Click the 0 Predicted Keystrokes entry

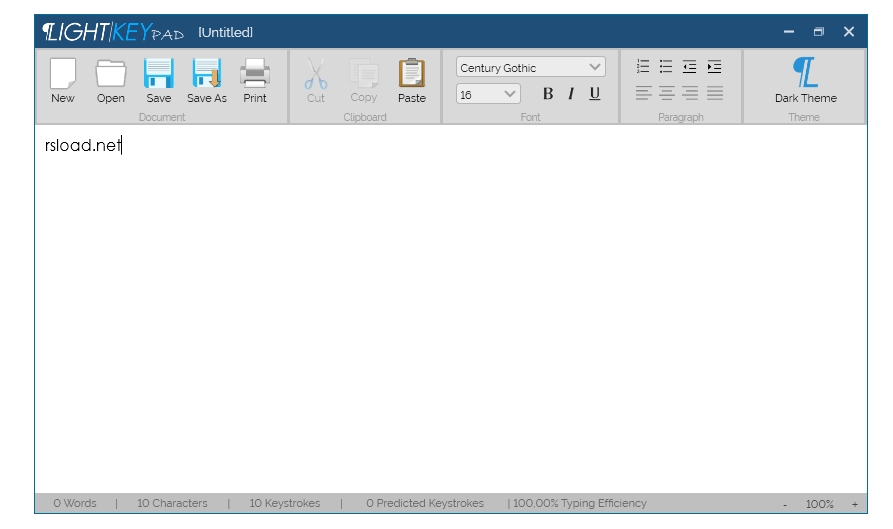425,503
